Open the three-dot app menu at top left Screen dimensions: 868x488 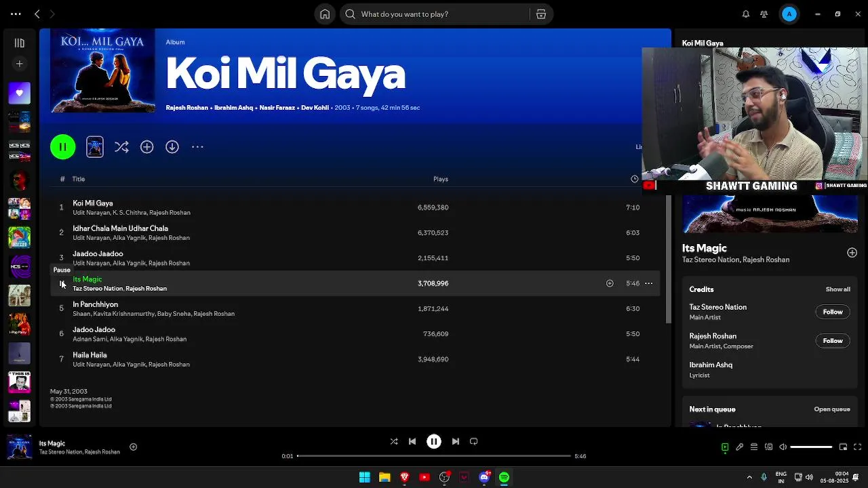(16, 14)
